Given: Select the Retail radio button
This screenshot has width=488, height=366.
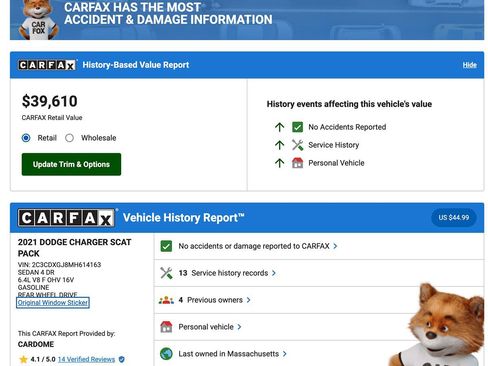Looking at the screenshot, I should [26, 138].
